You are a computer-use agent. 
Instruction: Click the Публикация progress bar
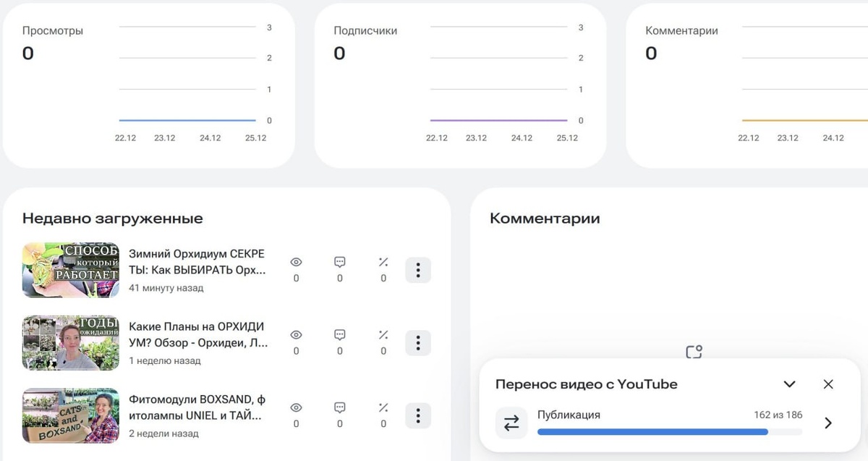670,432
